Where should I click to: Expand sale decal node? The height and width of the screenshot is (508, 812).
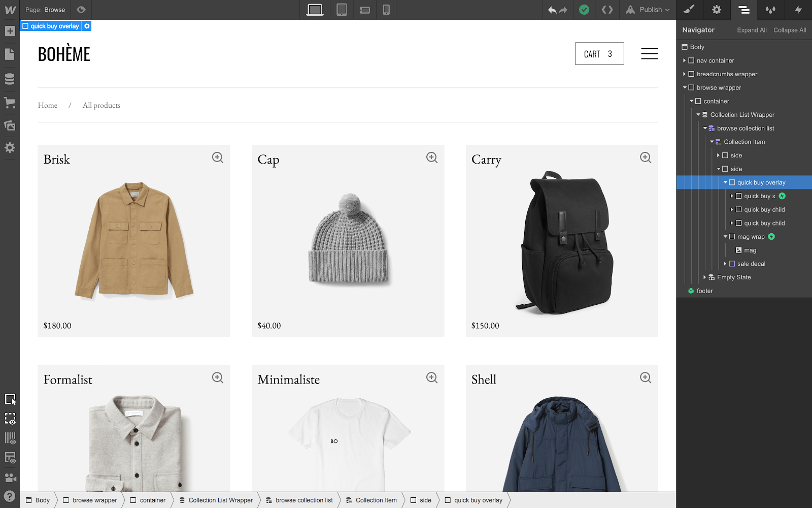coord(725,264)
